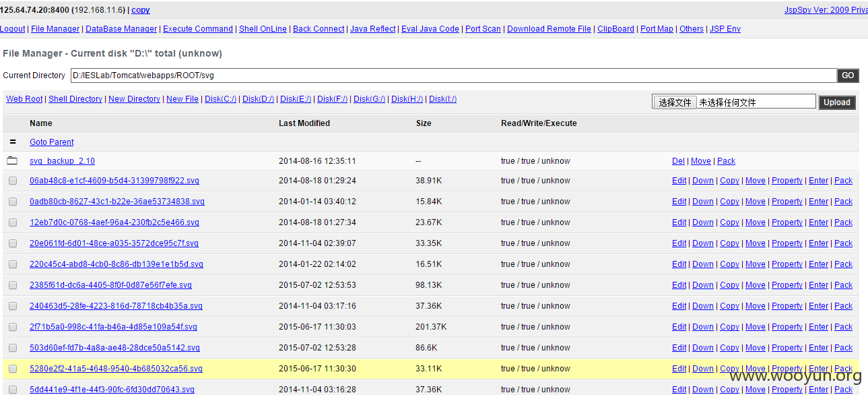868x395 pixels.
Task: Click Goto Parent link
Action: point(52,142)
